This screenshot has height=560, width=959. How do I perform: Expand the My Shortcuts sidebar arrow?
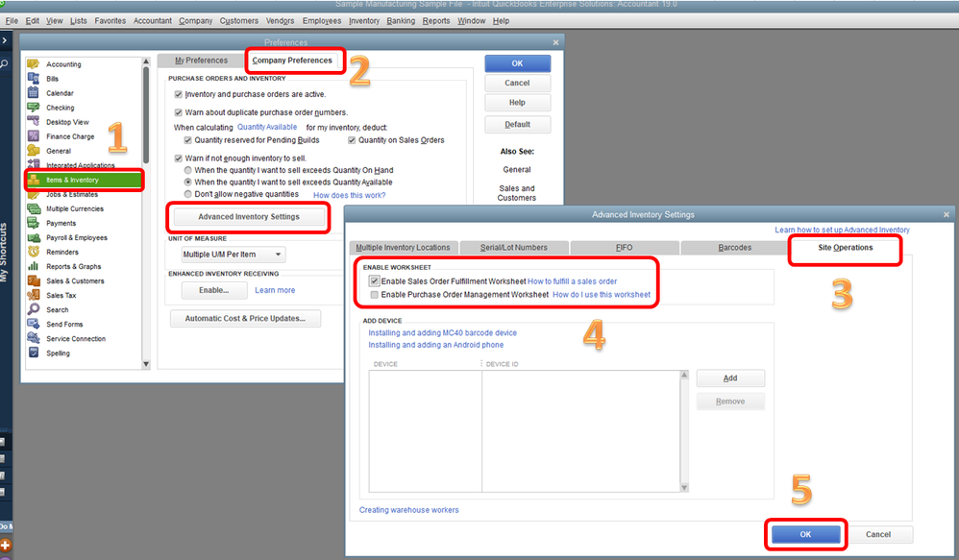click(4, 40)
